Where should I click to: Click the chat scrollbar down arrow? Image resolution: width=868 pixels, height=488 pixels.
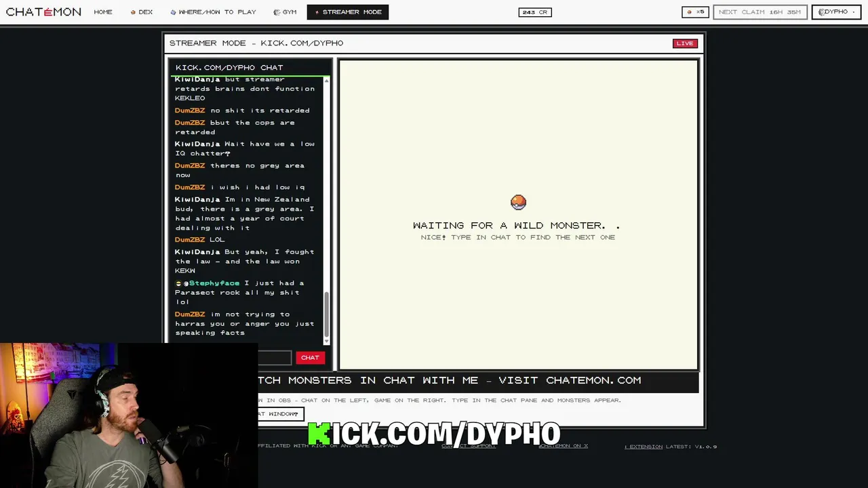327,340
